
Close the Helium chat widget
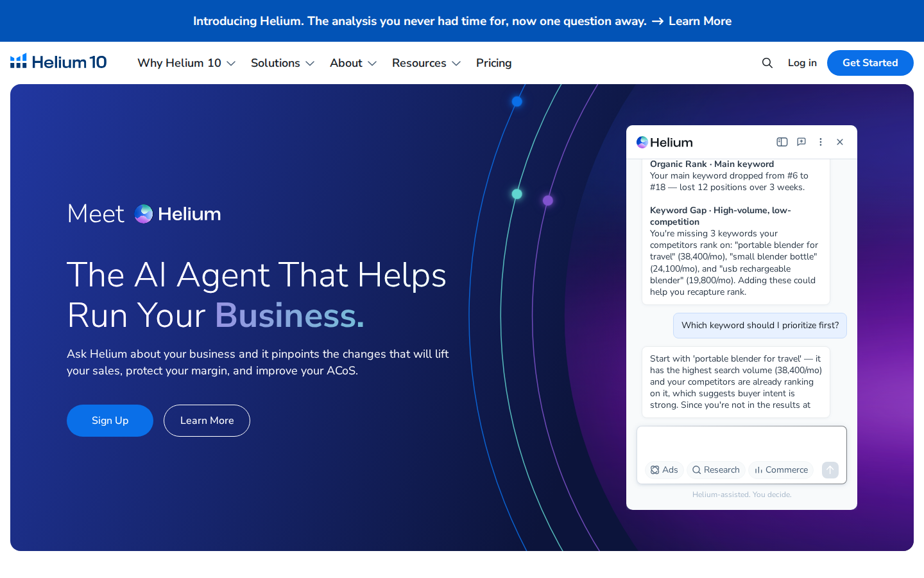[x=839, y=142]
